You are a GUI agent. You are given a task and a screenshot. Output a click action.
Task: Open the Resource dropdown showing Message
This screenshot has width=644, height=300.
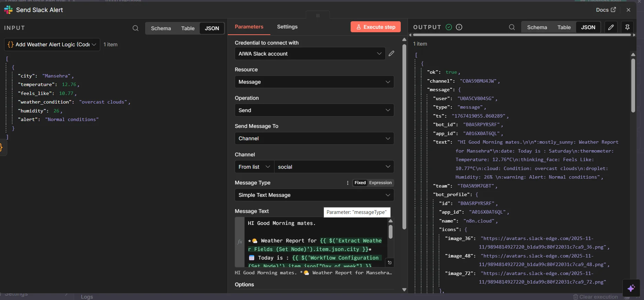314,82
